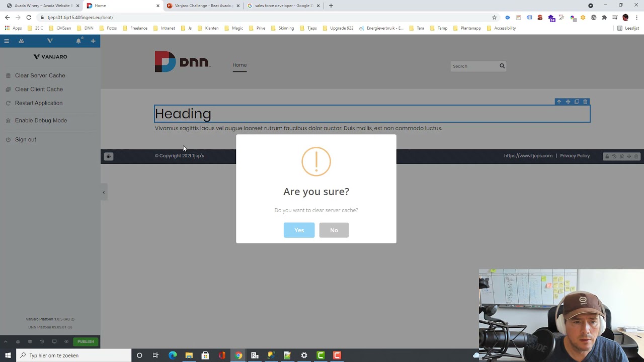644x362 pixels.
Task: Click the footer block unlink icon
Action: [x=621, y=156]
